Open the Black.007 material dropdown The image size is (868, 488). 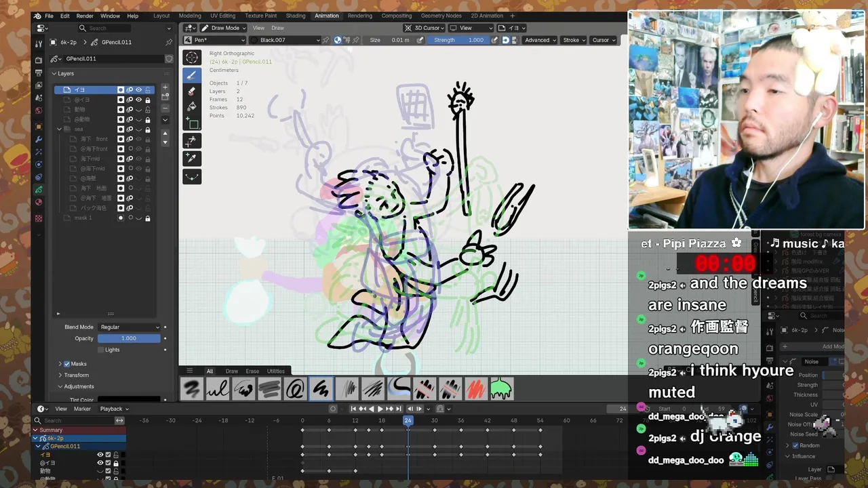pos(285,40)
